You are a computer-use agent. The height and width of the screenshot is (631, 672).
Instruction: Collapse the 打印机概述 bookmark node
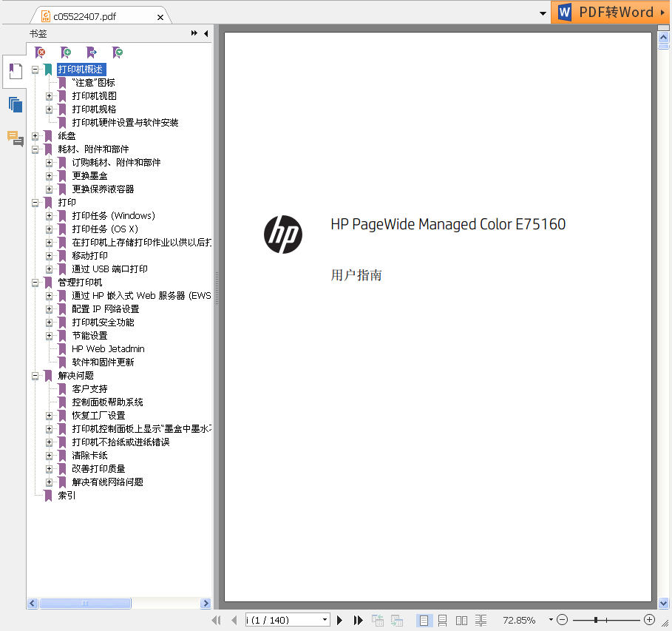point(35,70)
